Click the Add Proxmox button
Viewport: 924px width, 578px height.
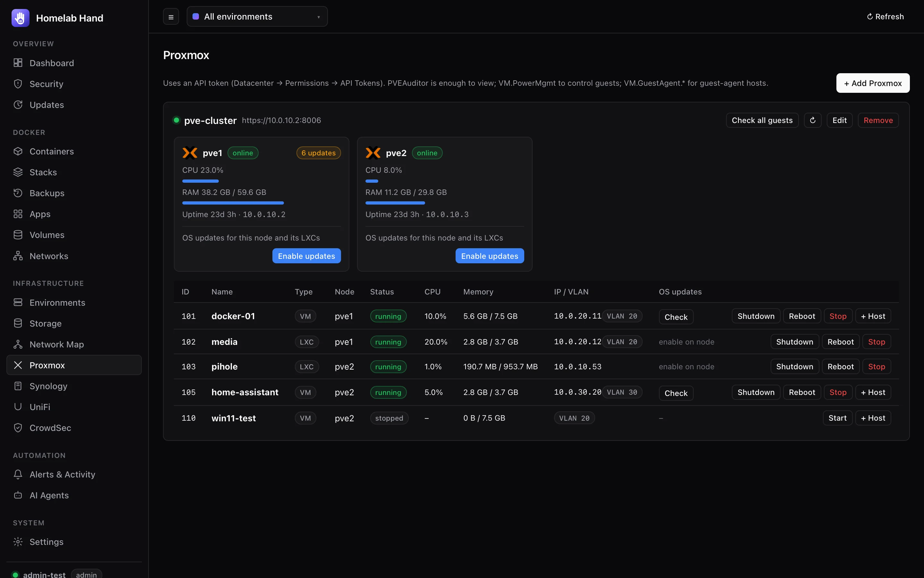coord(873,83)
